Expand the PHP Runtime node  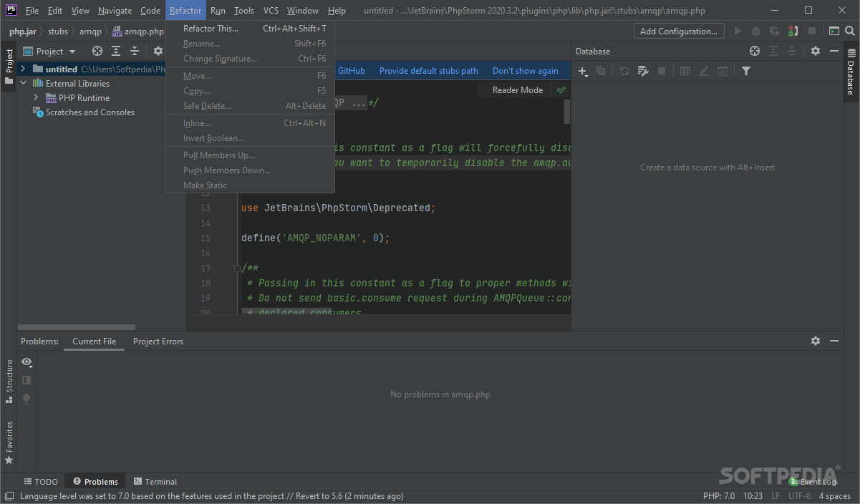[36, 97]
